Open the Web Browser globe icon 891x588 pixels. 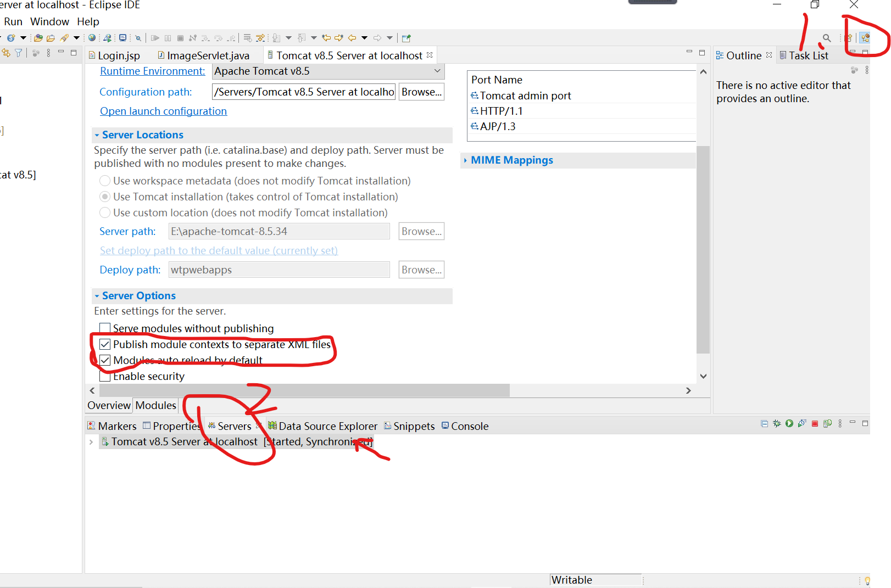pyautogui.click(x=92, y=38)
